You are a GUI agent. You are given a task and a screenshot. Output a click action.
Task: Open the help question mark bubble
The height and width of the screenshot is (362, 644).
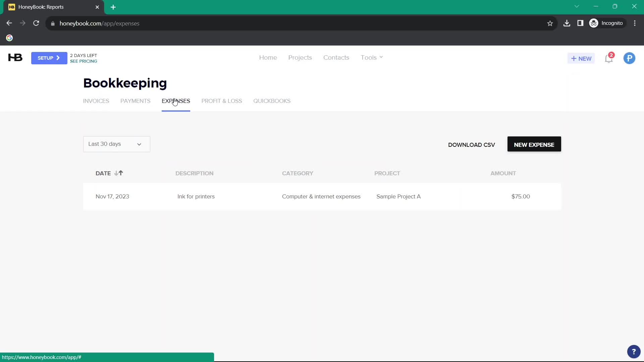tap(634, 352)
